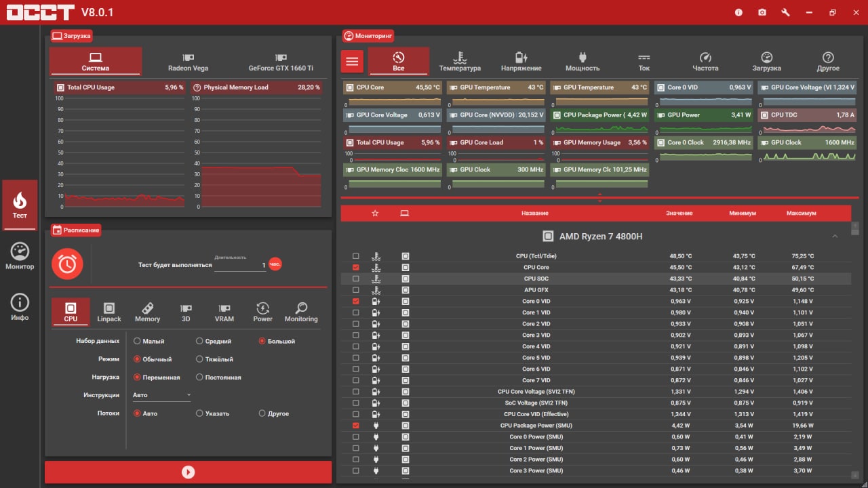Image resolution: width=868 pixels, height=488 pixels.
Task: Click the Physical Memory Load question icon
Action: (x=197, y=87)
